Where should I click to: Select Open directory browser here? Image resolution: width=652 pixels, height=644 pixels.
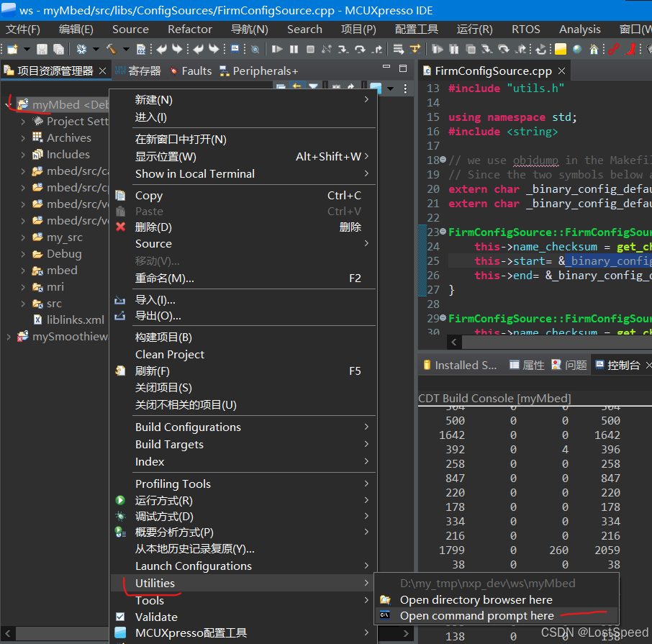point(497,600)
